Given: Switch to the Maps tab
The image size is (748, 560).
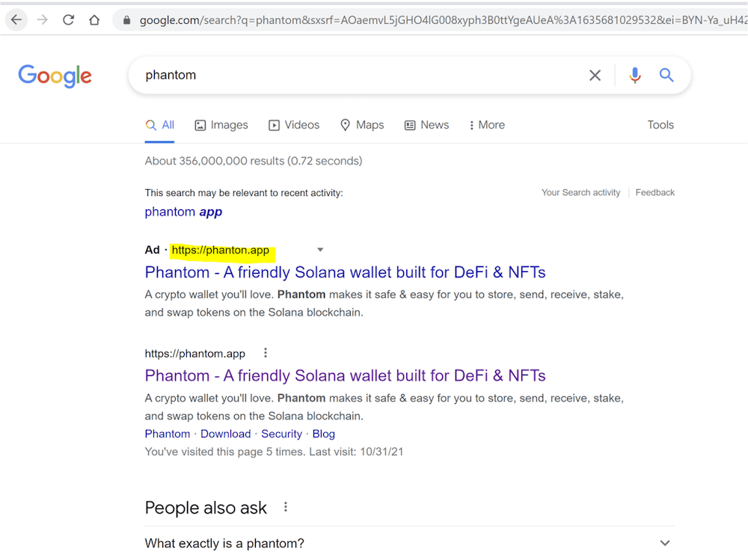Looking at the screenshot, I should (x=362, y=125).
